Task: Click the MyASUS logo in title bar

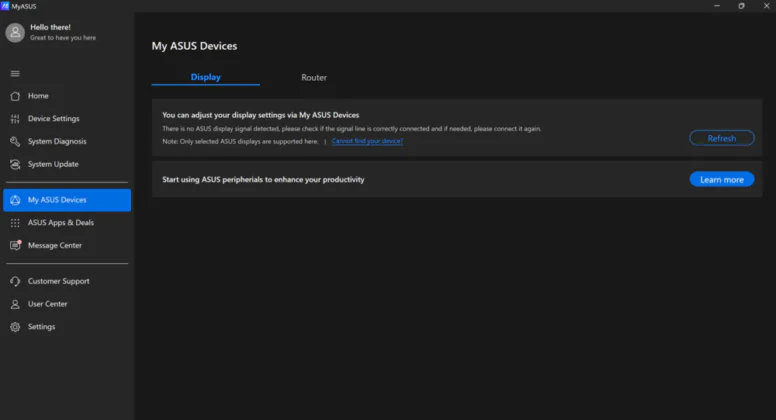Action: (x=5, y=6)
